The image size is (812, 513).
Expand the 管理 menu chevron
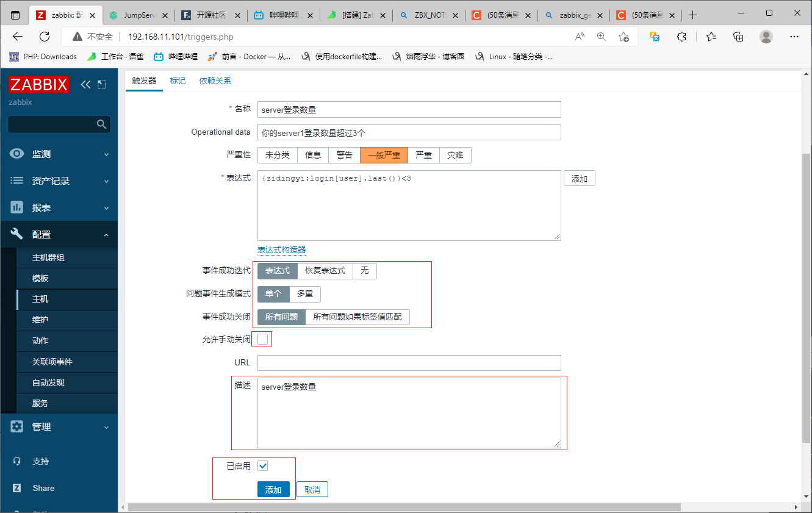pos(106,428)
